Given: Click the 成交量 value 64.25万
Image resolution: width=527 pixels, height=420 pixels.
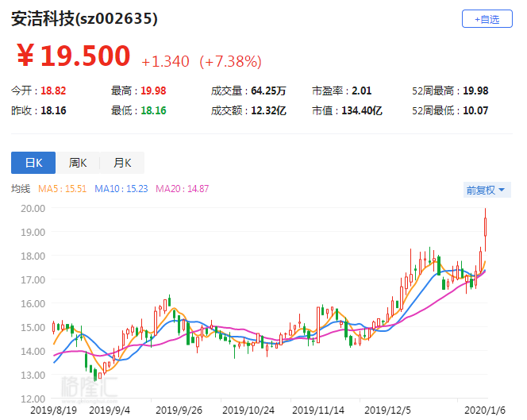Looking at the screenshot, I should point(268,91).
